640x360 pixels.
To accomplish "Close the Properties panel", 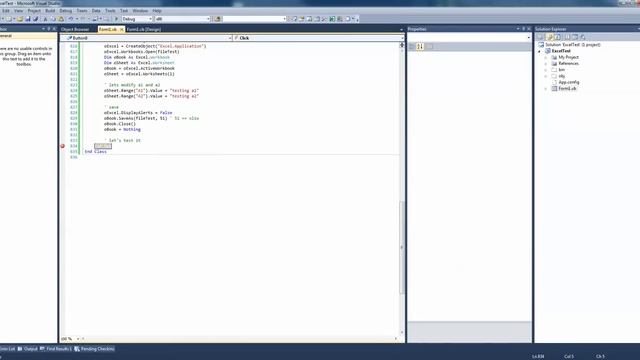I will click(529, 29).
